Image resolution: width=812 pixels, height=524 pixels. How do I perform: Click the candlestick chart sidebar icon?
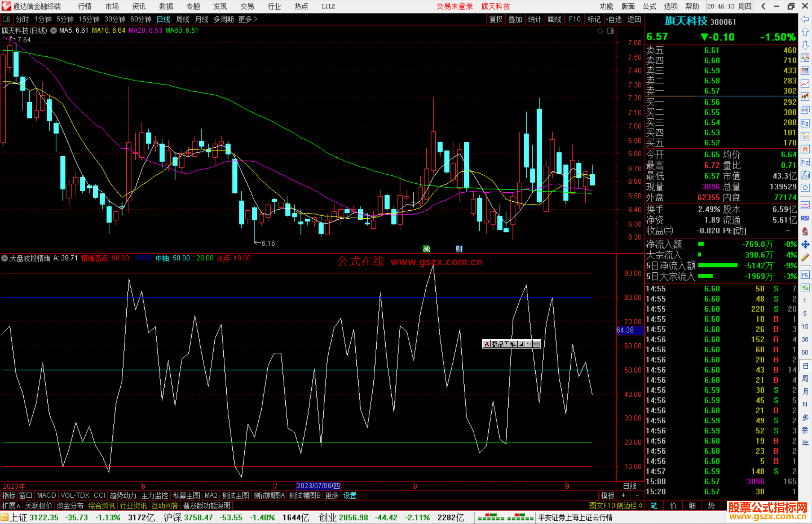click(x=805, y=97)
